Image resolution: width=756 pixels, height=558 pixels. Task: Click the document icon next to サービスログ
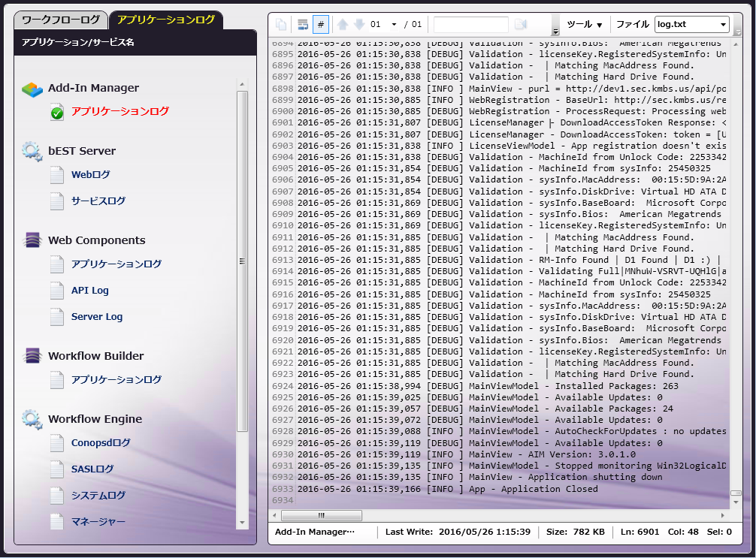point(57,201)
